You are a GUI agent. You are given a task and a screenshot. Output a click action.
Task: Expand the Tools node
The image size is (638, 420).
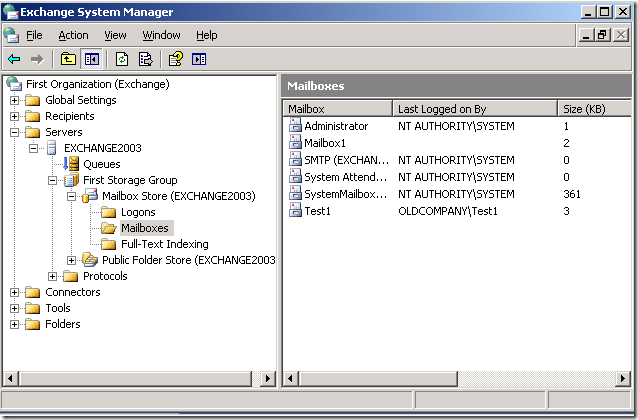(x=14, y=308)
